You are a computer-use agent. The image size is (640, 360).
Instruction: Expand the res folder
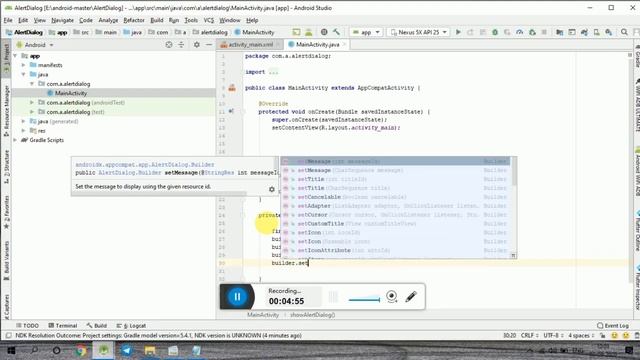point(24,131)
